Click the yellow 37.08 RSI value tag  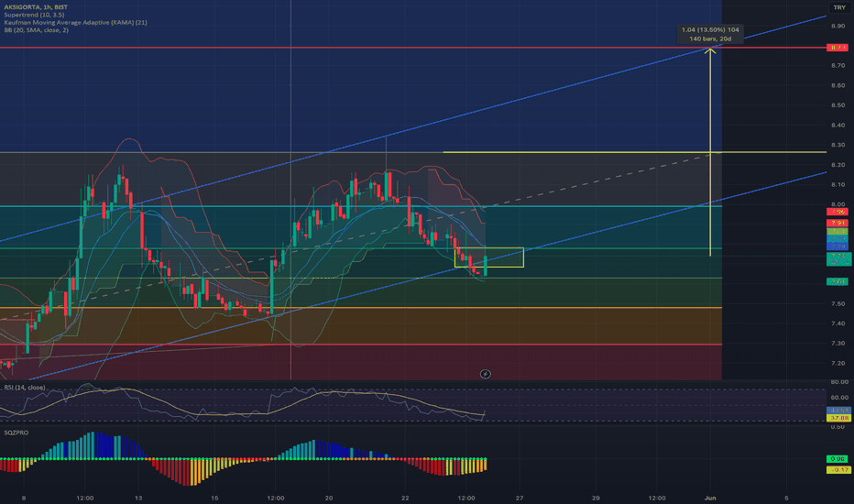point(838,418)
